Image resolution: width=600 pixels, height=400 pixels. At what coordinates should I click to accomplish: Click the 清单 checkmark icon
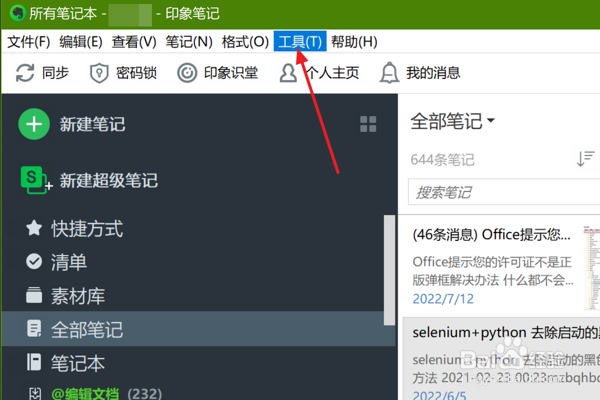34,261
